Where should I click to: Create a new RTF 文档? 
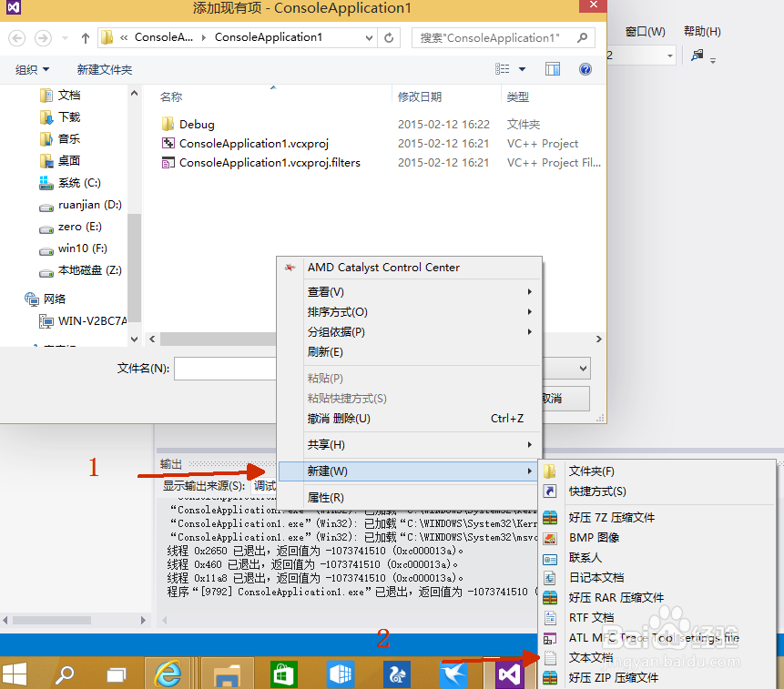[657, 618]
